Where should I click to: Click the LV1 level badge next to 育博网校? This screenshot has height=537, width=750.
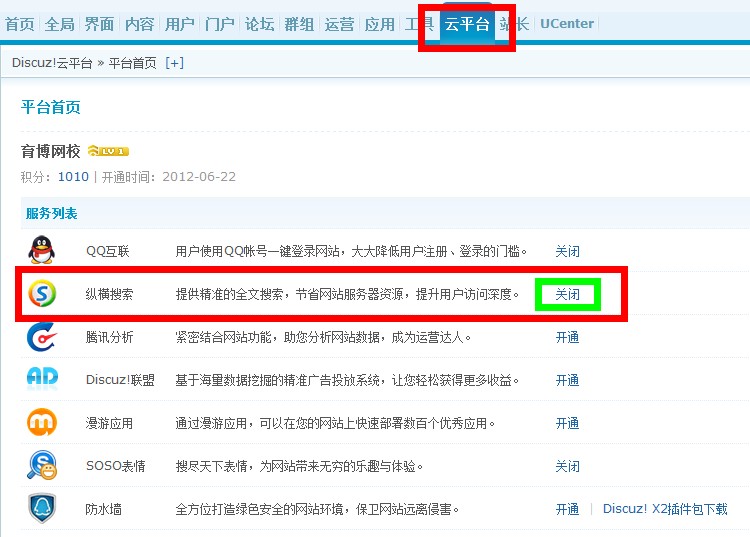(x=108, y=151)
